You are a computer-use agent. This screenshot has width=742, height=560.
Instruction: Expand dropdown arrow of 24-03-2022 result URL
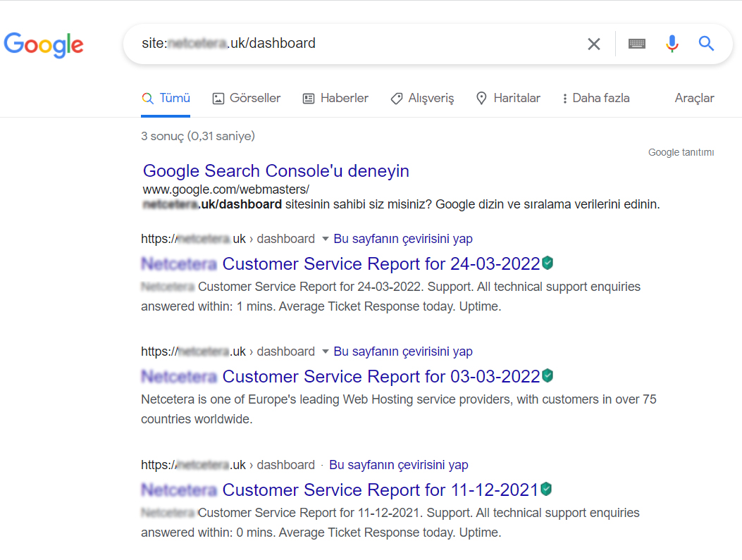coord(325,239)
